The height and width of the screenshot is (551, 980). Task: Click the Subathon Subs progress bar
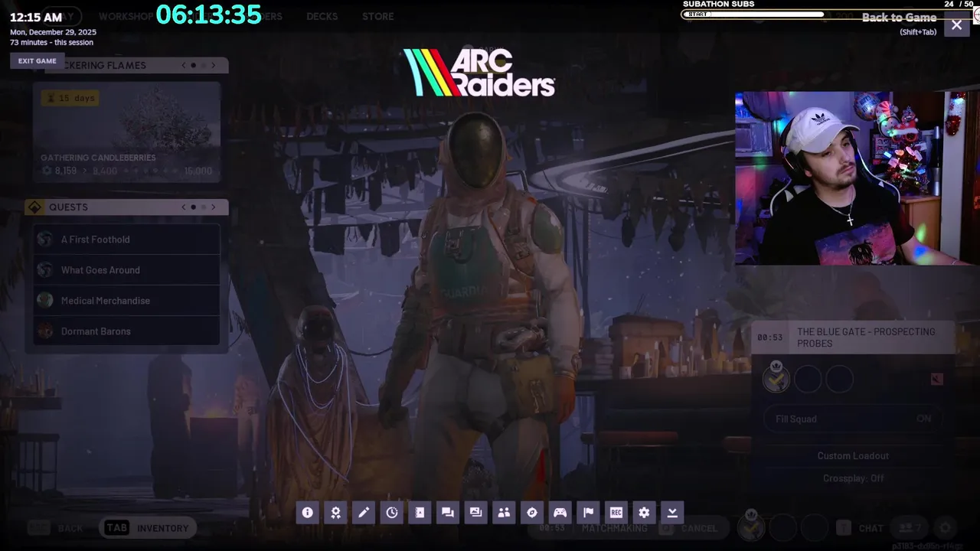coord(827,15)
